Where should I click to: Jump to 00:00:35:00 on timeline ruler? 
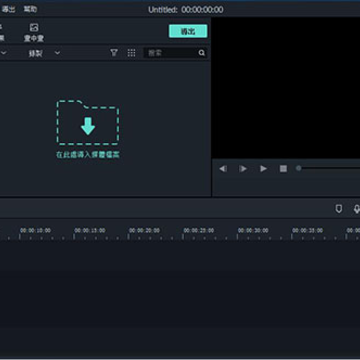[308, 230]
